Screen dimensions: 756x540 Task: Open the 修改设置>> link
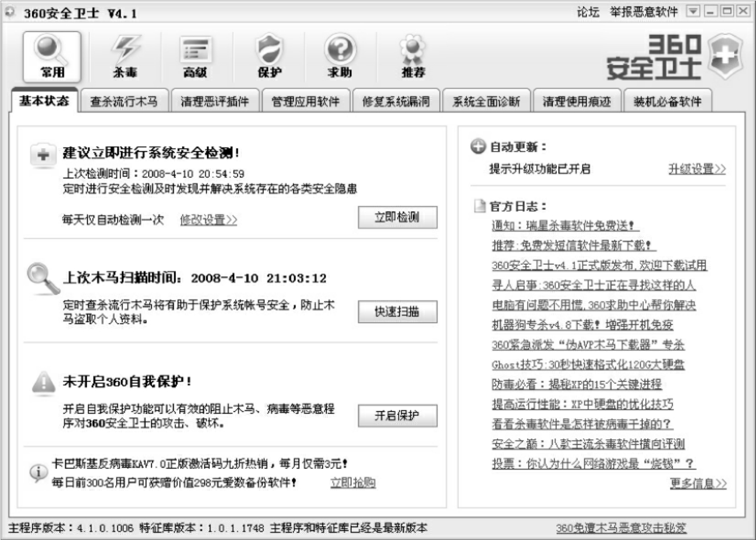pyautogui.click(x=208, y=220)
